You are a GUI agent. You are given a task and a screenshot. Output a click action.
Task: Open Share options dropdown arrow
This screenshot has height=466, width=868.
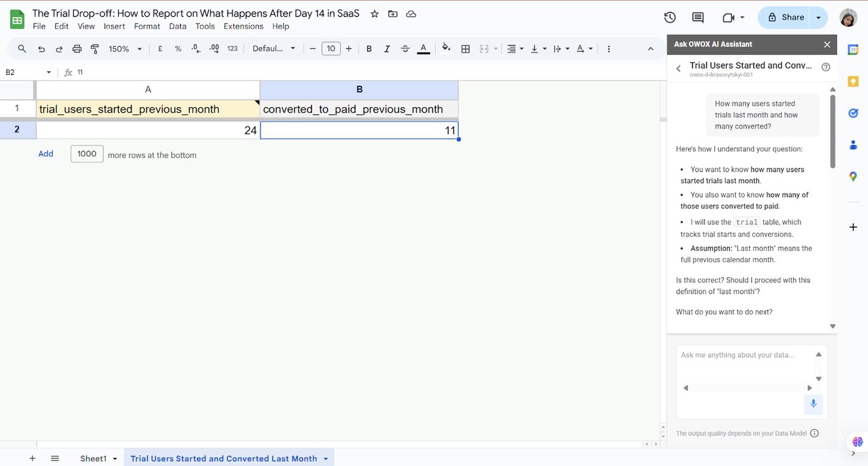818,17
